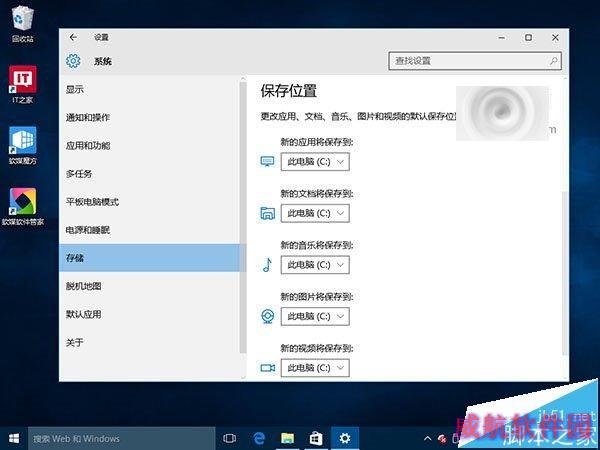
Task: Select 显示 in the settings sidebar
Action: [x=149, y=90]
